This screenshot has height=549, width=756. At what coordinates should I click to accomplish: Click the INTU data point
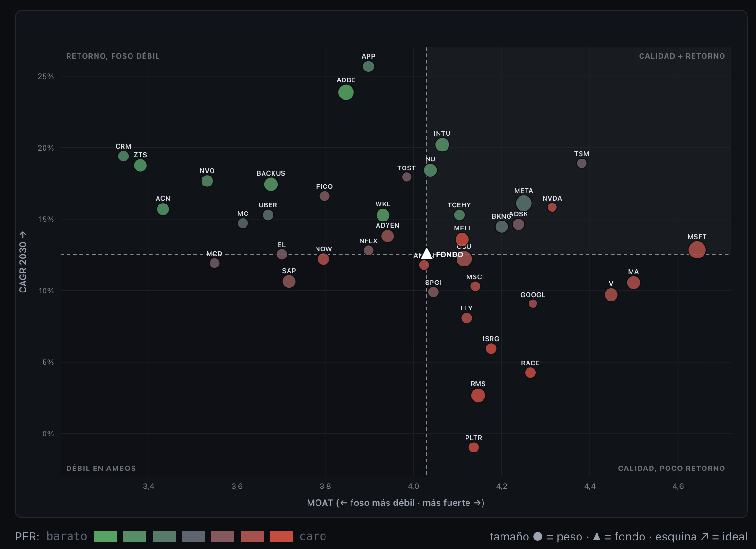pyautogui.click(x=442, y=145)
